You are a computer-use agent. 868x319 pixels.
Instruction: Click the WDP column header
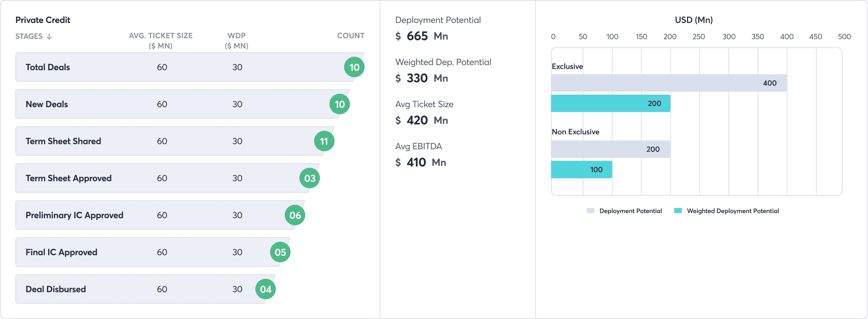237,41
